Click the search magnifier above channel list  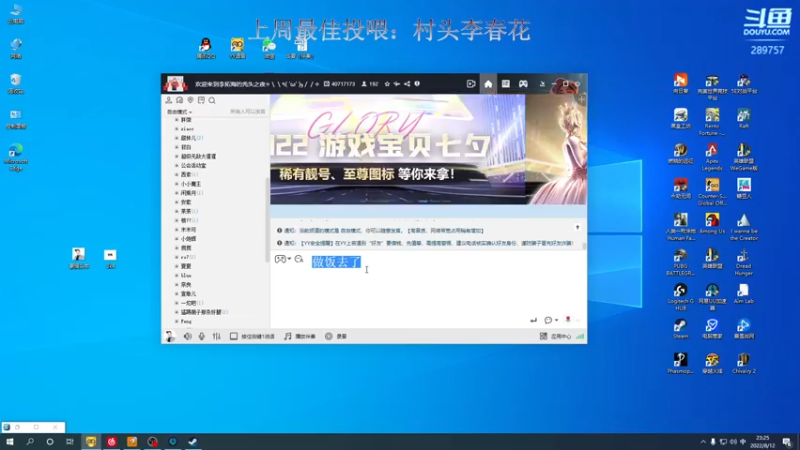(212, 101)
